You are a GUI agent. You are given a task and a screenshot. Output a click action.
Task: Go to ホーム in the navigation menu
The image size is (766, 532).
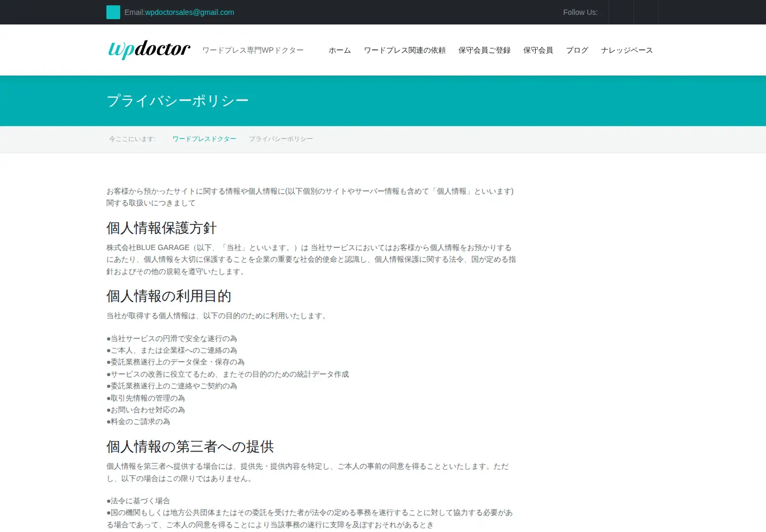click(340, 50)
